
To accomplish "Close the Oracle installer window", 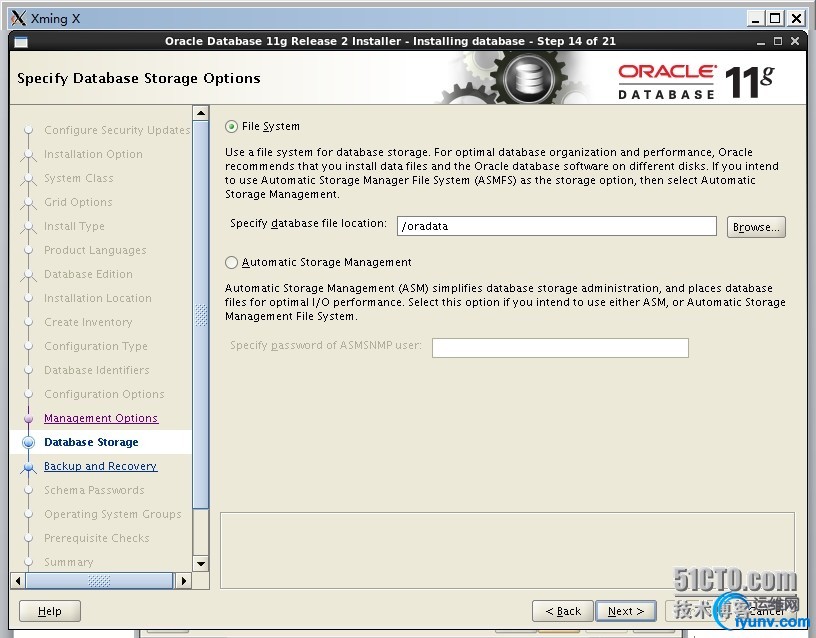I will (795, 41).
